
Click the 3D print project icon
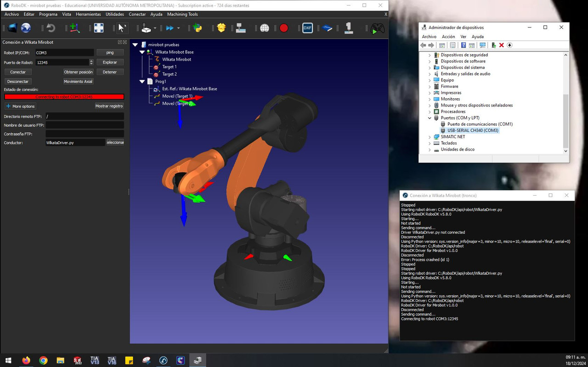tap(241, 28)
